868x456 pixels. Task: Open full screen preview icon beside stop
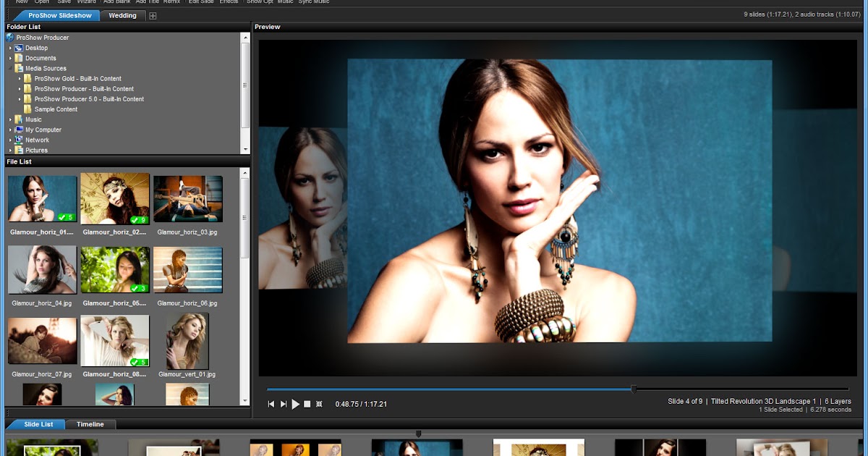click(x=319, y=404)
